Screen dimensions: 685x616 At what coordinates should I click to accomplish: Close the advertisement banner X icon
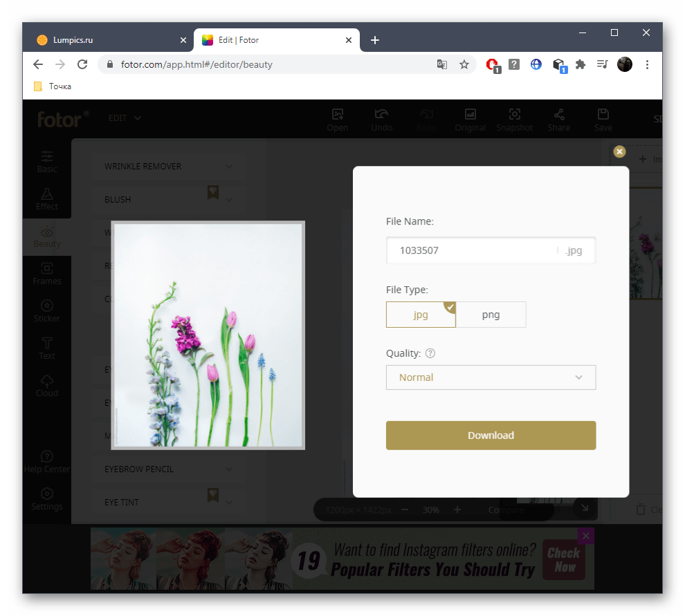pyautogui.click(x=585, y=536)
